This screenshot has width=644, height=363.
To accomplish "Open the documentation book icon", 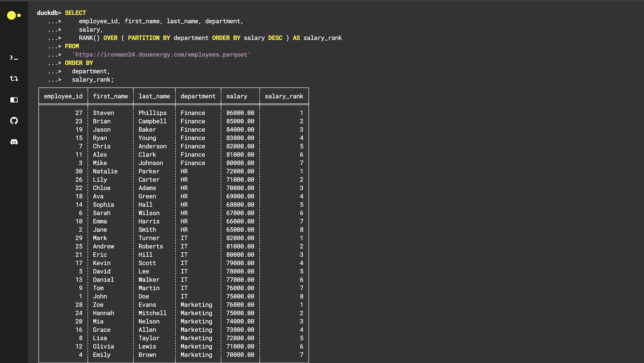I will [x=14, y=100].
